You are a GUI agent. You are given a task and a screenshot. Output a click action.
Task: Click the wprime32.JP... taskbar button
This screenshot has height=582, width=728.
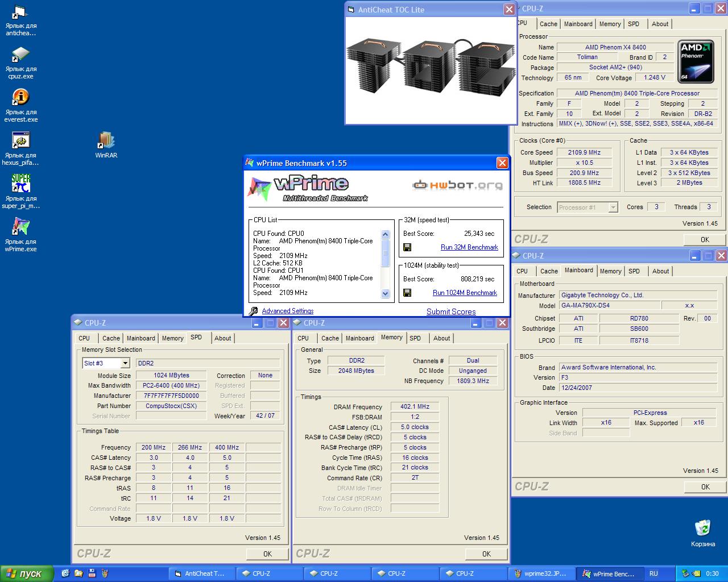[x=541, y=573]
